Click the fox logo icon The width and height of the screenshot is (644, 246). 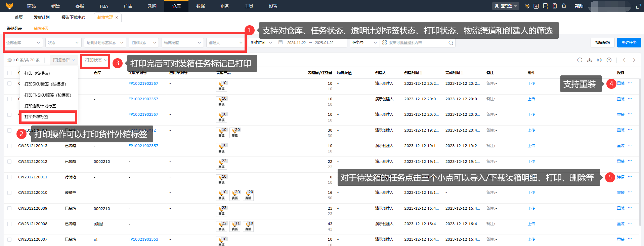coord(9,6)
